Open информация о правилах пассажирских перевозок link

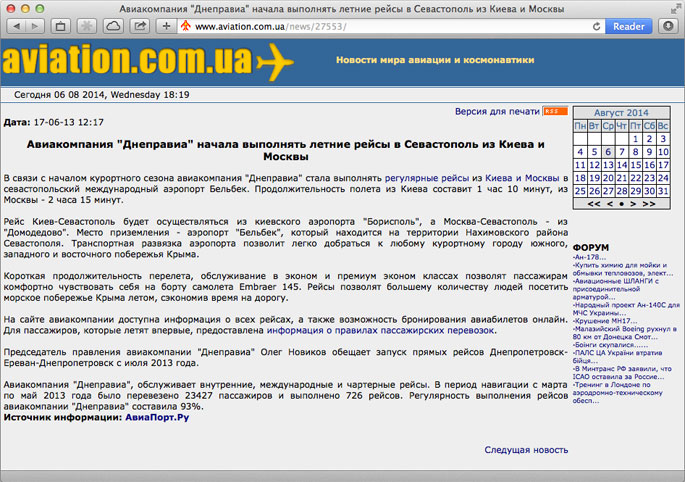(381, 330)
